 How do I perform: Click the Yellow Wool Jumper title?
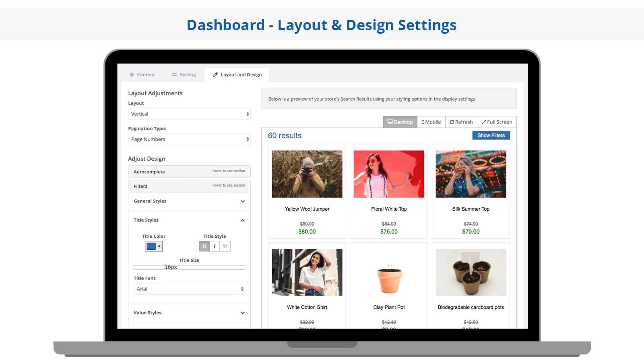(307, 209)
